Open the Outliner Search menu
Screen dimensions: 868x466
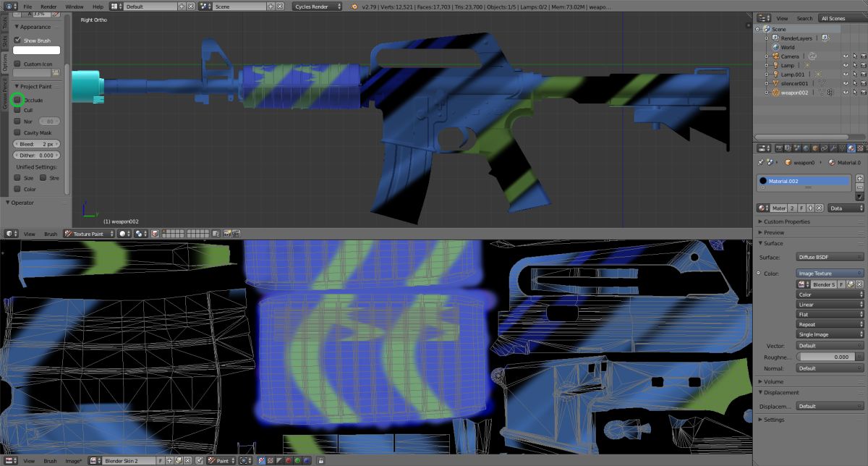point(804,18)
